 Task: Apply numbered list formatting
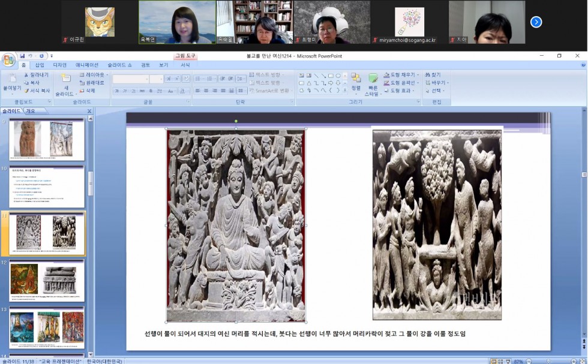tap(211, 79)
